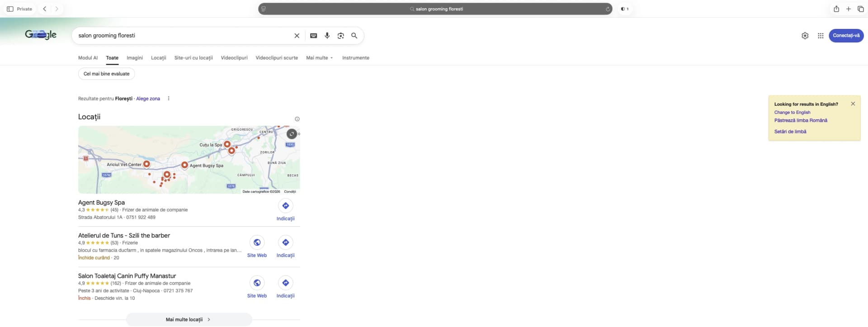Viewport: 868px width, 327px height.
Task: Submit search with magnifier icon
Action: 354,36
